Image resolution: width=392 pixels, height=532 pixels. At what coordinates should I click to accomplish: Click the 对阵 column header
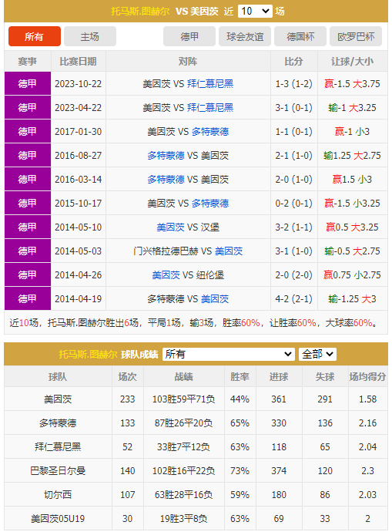188,62
